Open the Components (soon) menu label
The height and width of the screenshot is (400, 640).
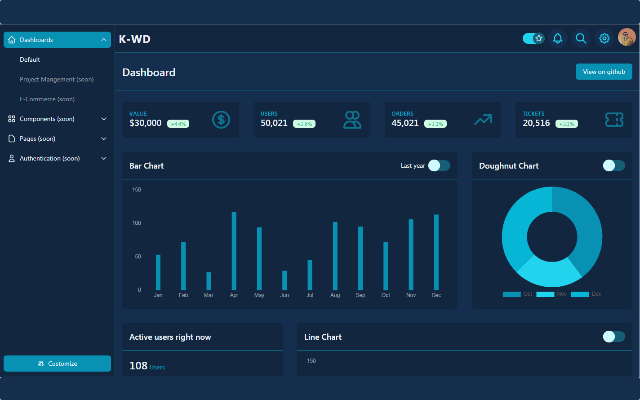[47, 119]
